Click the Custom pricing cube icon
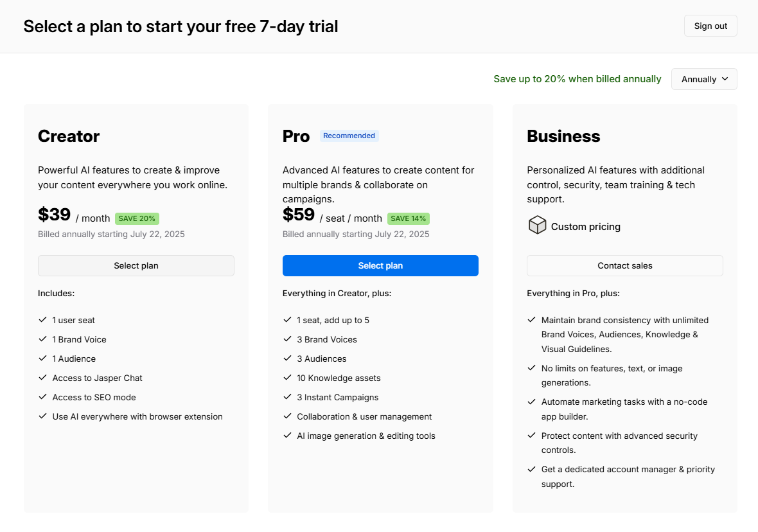758x532 pixels. point(537,226)
